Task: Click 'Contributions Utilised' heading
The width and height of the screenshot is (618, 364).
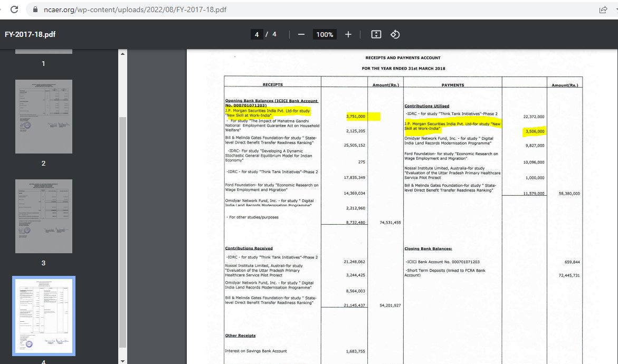Action: click(427, 106)
